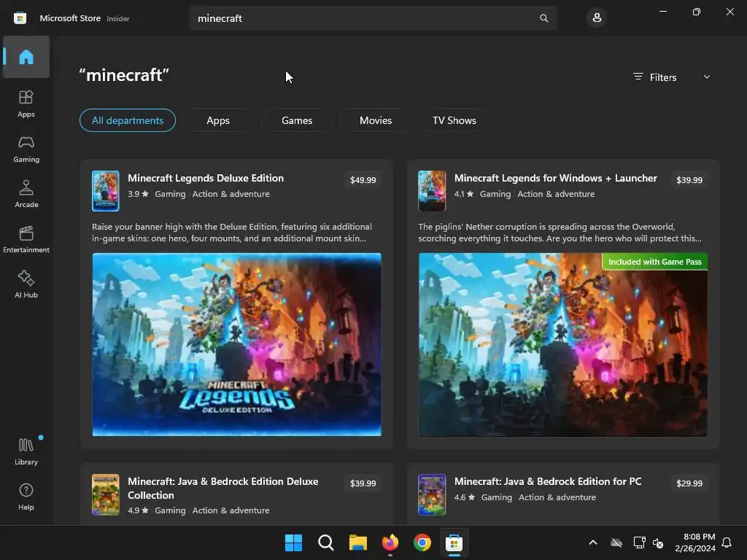The image size is (747, 560).
Task: Open Google Chrome from the taskbar
Action: pos(422,542)
